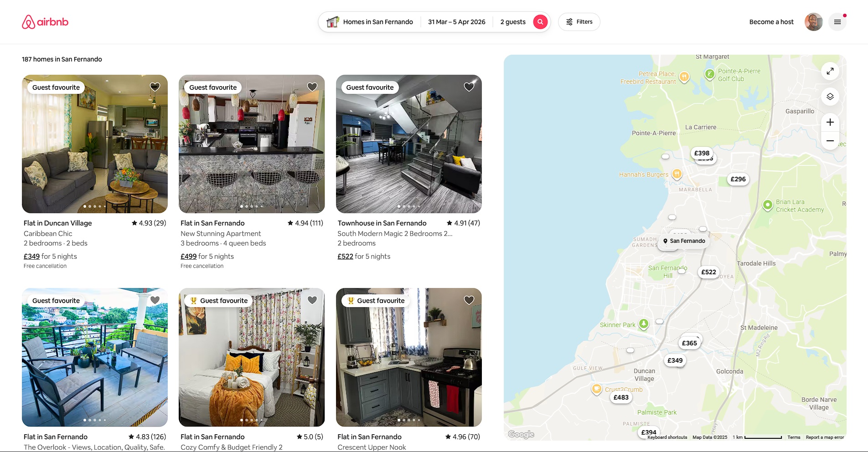This screenshot has height=452, width=868.
Task: Open the Filters panel
Action: [x=579, y=22]
